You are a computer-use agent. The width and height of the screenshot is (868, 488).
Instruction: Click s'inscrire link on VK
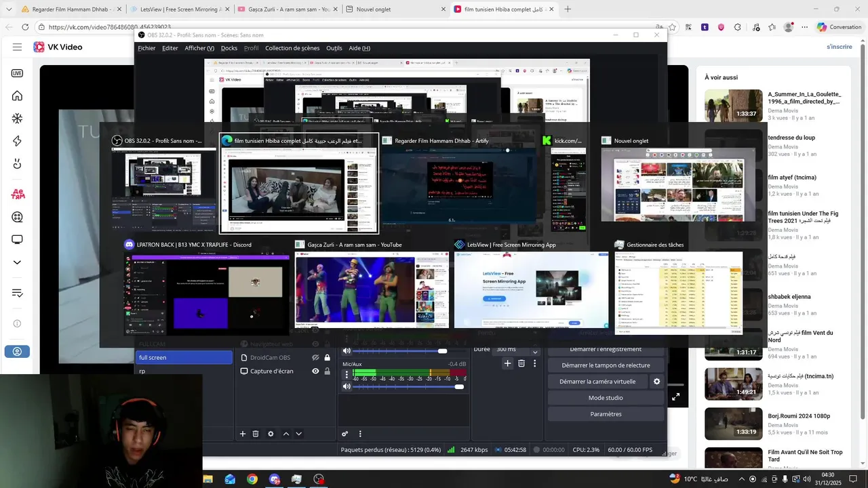pyautogui.click(x=839, y=47)
